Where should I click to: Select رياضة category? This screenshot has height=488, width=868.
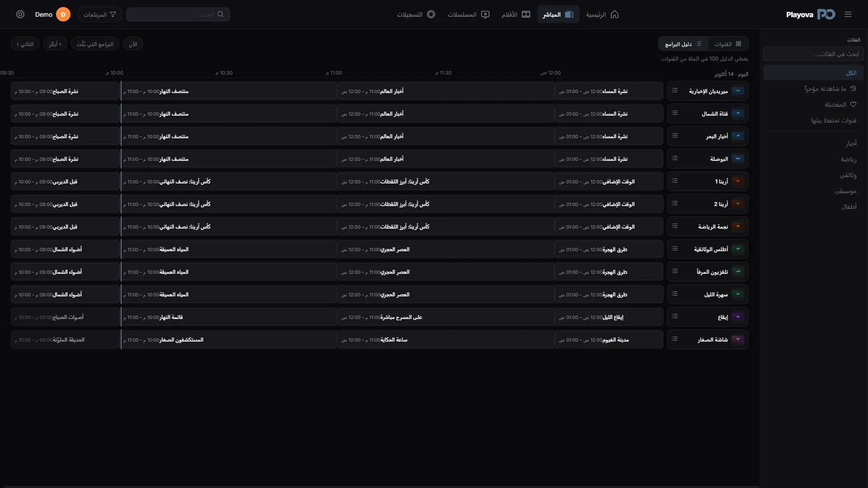tap(813, 159)
